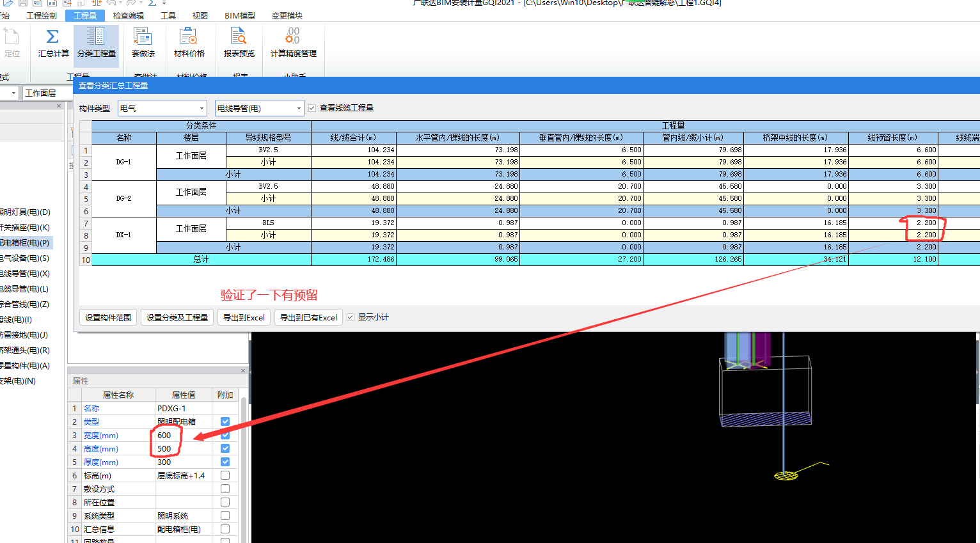980x543 pixels.
Task: Click total value 172.486 cell
Action: click(x=354, y=259)
